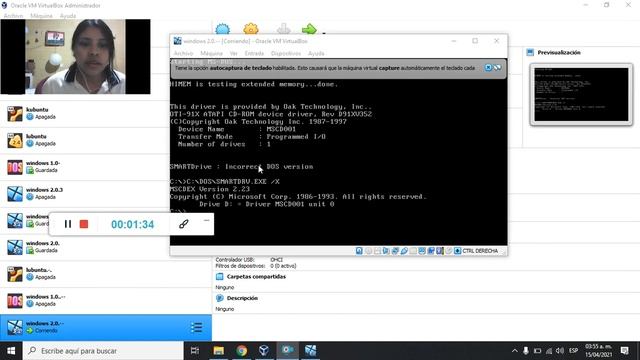This screenshot has height=360, width=640.
Task: Click the volume tray icon
Action: tap(560, 351)
